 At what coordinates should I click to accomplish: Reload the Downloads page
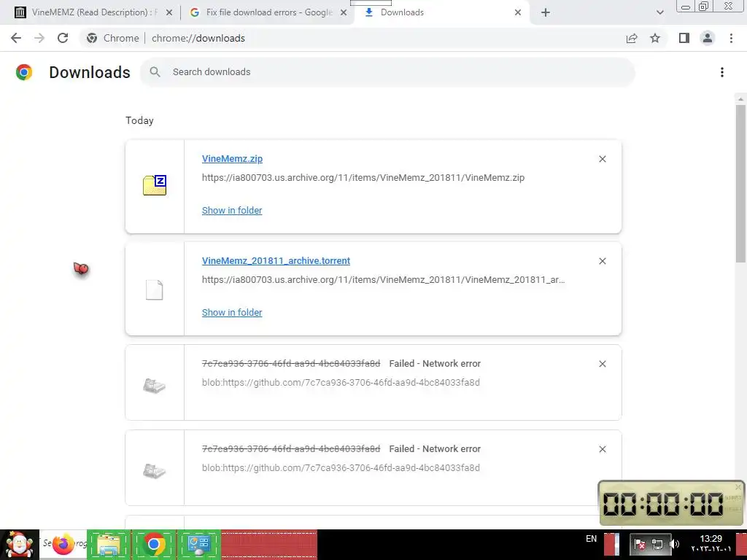pyautogui.click(x=63, y=38)
